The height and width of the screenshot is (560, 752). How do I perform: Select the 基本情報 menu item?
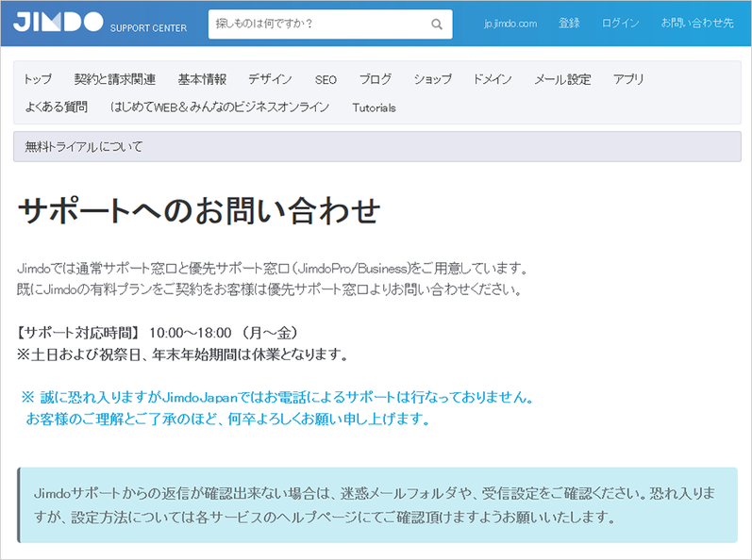pyautogui.click(x=202, y=79)
